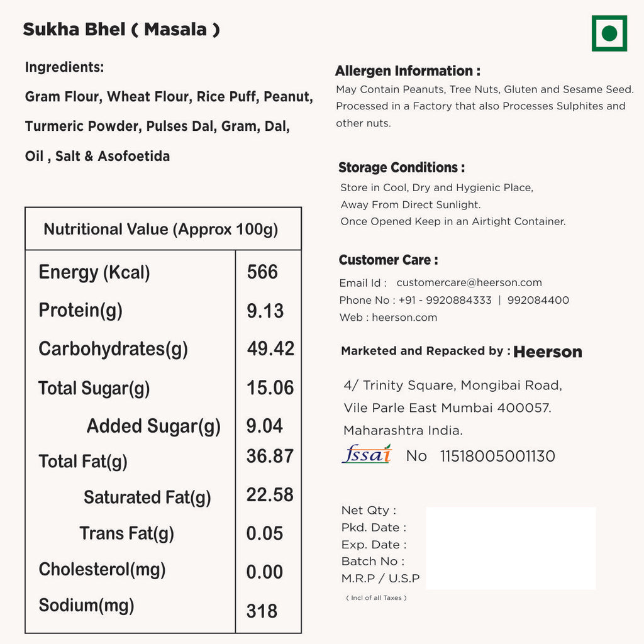Click the green vegetarian mark icon

pos(609,33)
